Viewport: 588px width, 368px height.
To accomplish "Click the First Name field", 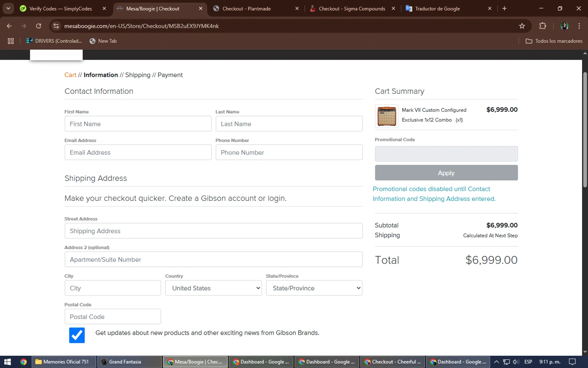I will [x=138, y=124].
